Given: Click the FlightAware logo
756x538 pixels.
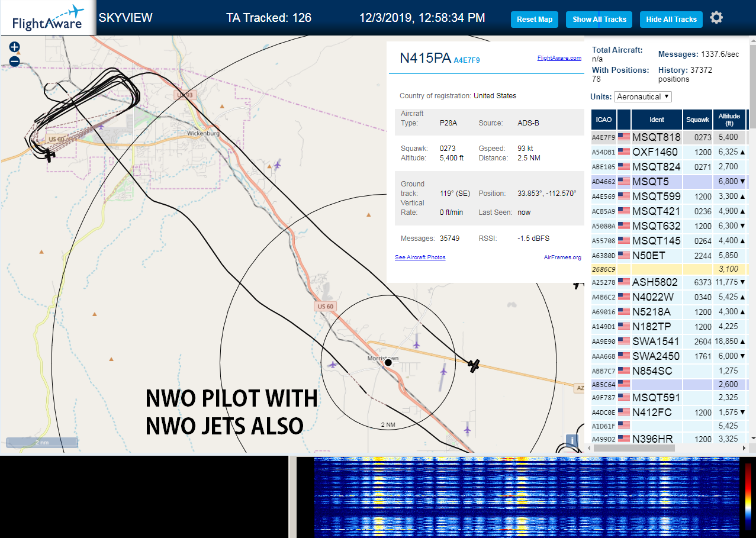Looking at the screenshot, I should pyautogui.click(x=48, y=18).
